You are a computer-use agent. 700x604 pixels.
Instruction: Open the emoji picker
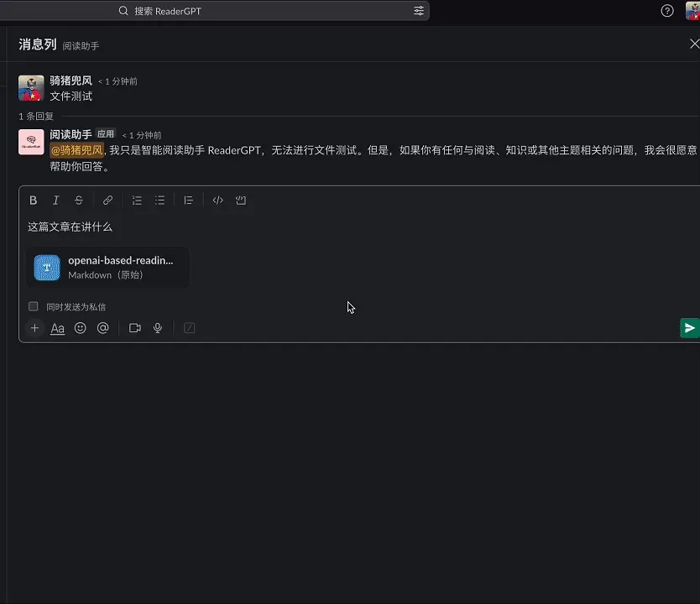click(80, 328)
